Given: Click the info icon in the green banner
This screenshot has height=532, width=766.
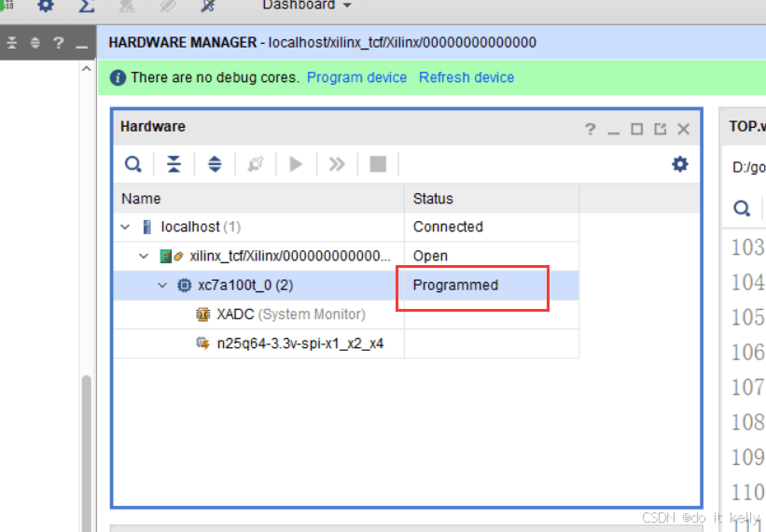Looking at the screenshot, I should pyautogui.click(x=118, y=77).
